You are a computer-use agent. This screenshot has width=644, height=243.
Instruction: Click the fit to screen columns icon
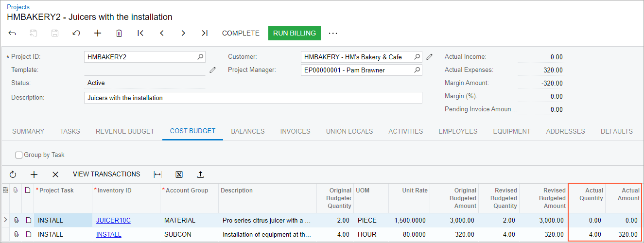[157, 174]
